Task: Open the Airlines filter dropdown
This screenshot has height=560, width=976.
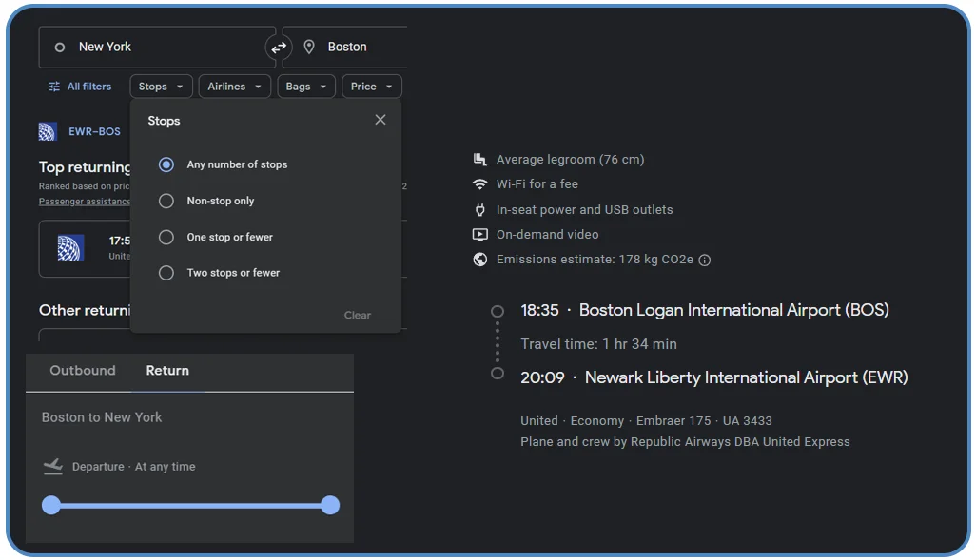Action: click(234, 86)
